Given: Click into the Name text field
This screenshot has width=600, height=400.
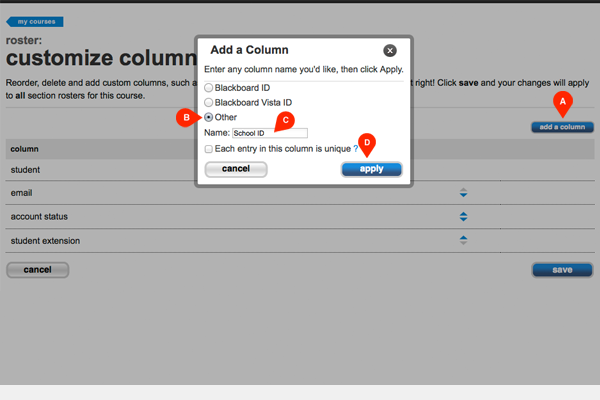Looking at the screenshot, I should [x=269, y=133].
